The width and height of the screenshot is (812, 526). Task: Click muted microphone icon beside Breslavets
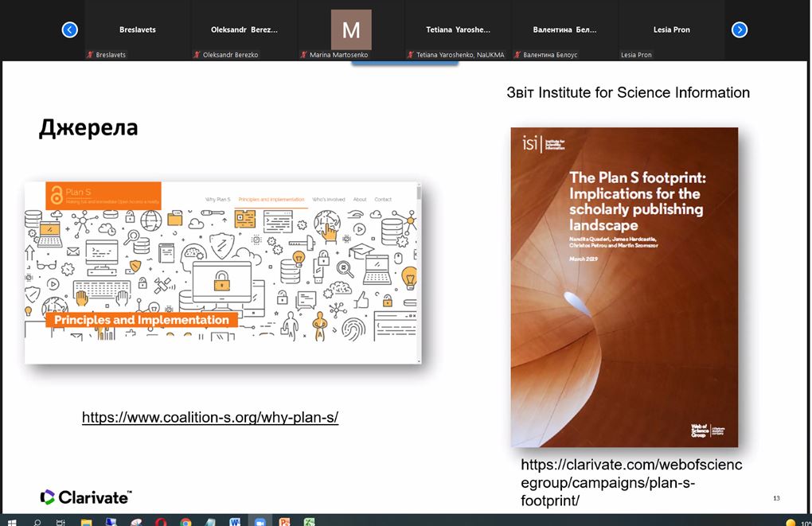point(90,54)
